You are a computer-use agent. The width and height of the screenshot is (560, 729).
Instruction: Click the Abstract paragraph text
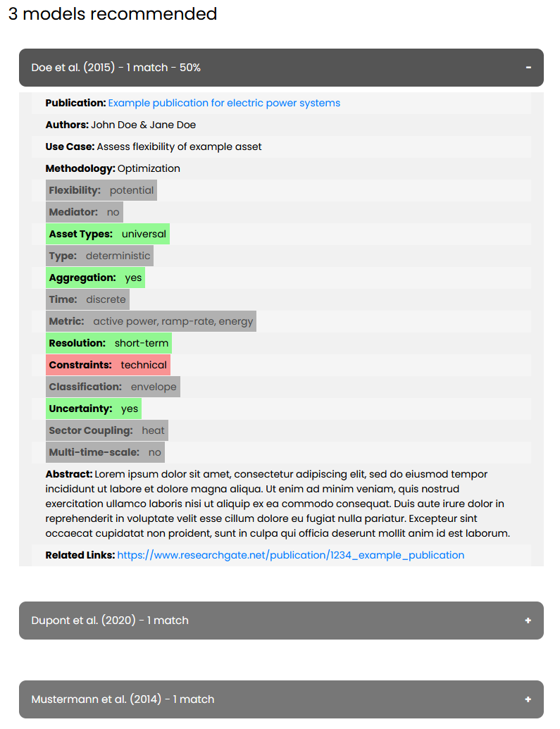pyautogui.click(x=280, y=504)
